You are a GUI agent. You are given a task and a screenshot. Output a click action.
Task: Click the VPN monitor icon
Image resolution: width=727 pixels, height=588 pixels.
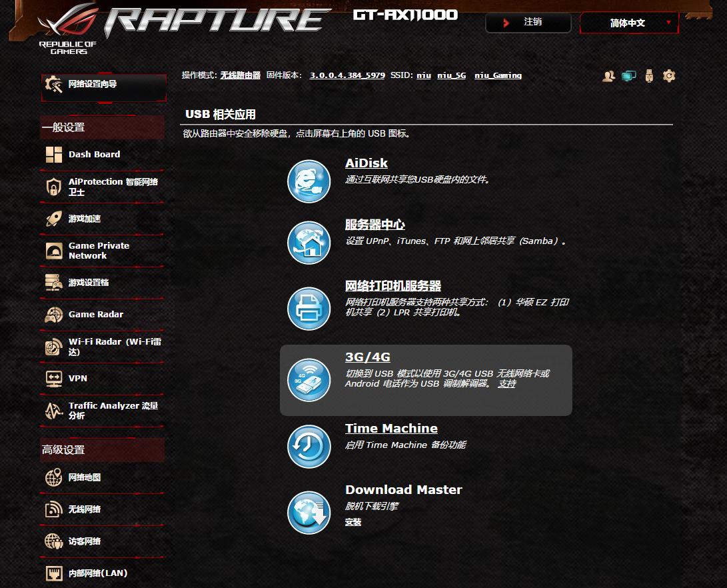pyautogui.click(x=54, y=379)
